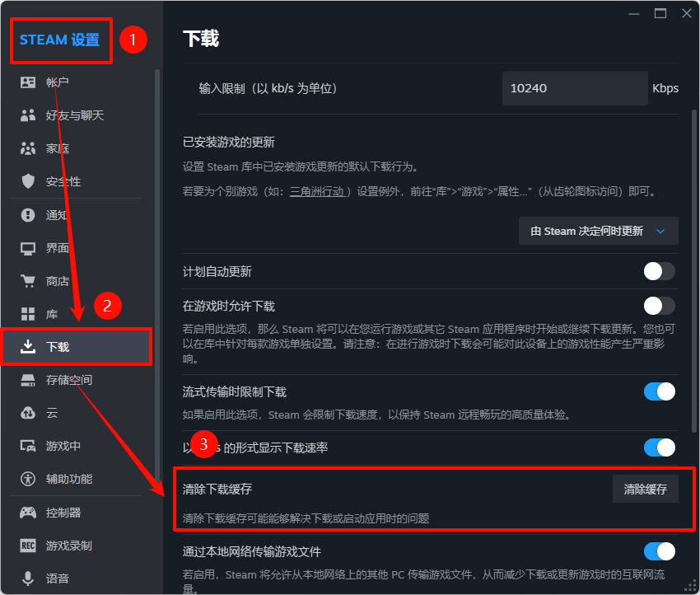Click the shield icon beside 安全性
Viewport: 700px width, 595px height.
pyautogui.click(x=28, y=181)
